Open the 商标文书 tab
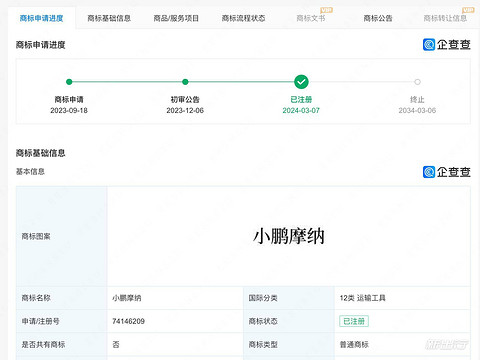Viewport: 480px width, 360px height. pos(311,18)
